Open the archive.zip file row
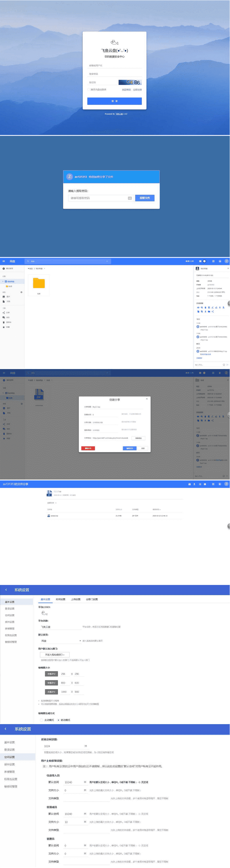The width and height of the screenshot is (230, 868). coord(114,516)
